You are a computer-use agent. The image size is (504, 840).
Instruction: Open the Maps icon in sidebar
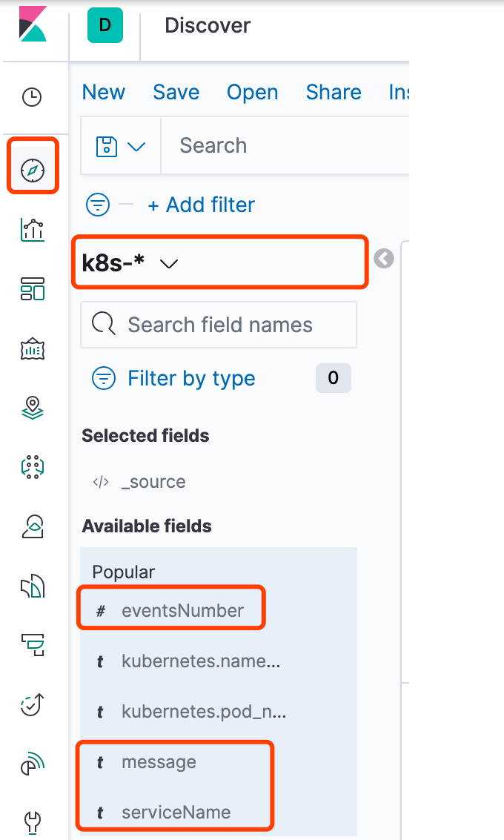pos(33,408)
